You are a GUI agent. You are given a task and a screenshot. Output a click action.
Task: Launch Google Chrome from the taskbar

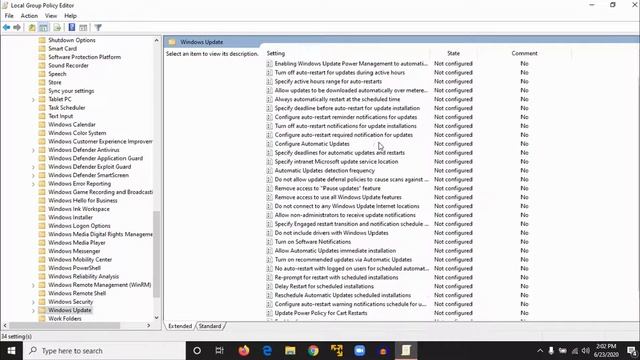(x=313, y=351)
